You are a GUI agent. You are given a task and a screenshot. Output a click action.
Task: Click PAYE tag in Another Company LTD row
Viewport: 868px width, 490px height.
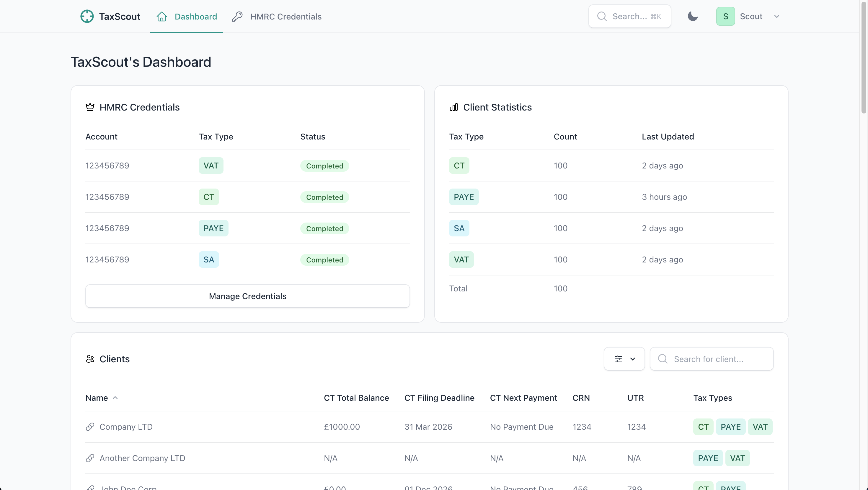708,458
